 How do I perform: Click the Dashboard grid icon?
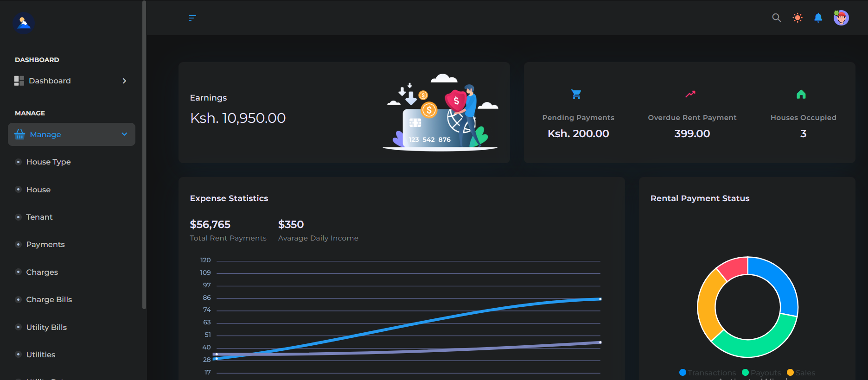(x=19, y=81)
